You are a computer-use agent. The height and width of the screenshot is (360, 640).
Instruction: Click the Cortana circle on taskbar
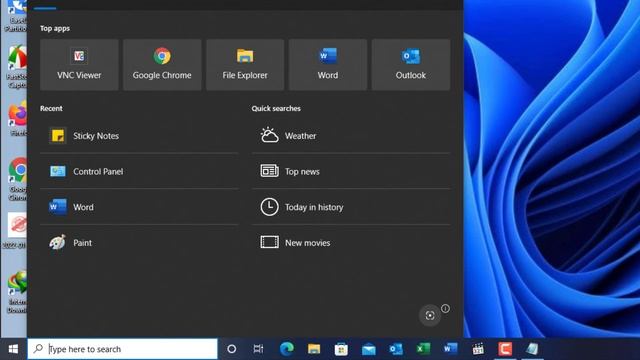click(231, 349)
